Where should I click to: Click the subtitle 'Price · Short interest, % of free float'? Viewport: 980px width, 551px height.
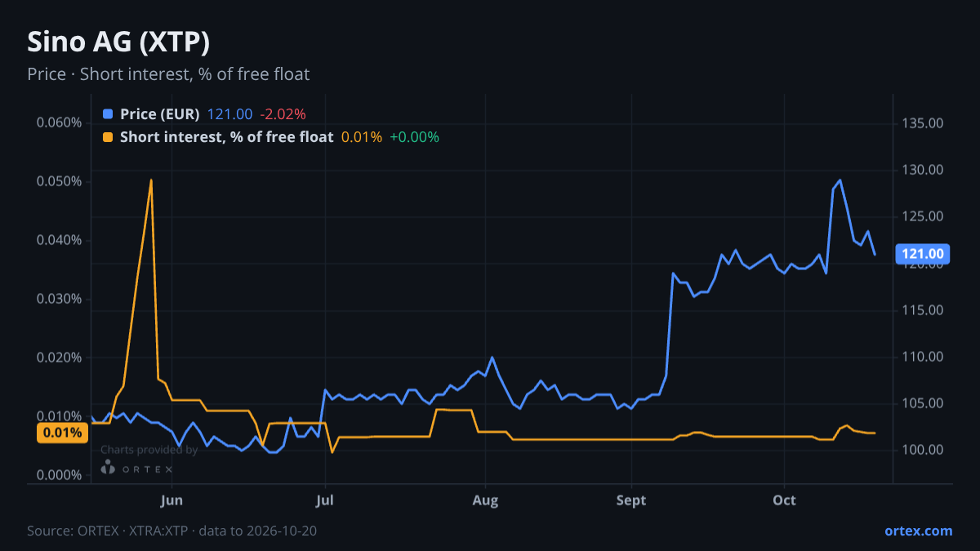168,74
